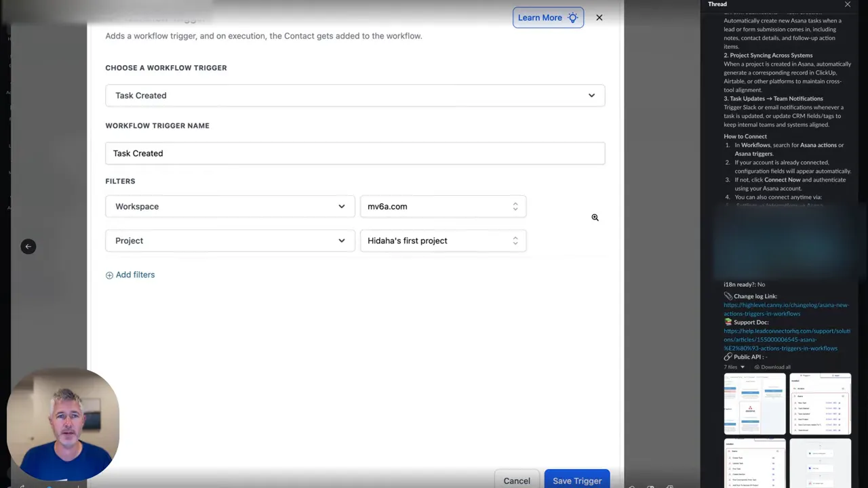Screen dimensions: 868x488
Task: Open the mv6a.com workspace value selector
Action: tap(443, 207)
